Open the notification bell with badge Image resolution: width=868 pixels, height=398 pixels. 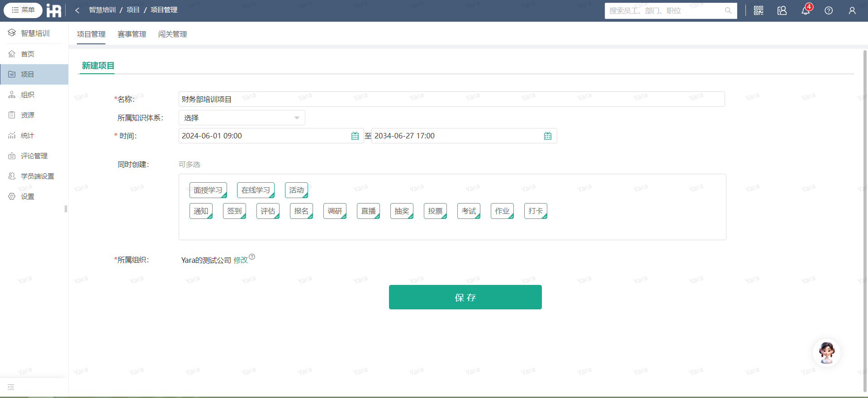pyautogui.click(x=806, y=10)
